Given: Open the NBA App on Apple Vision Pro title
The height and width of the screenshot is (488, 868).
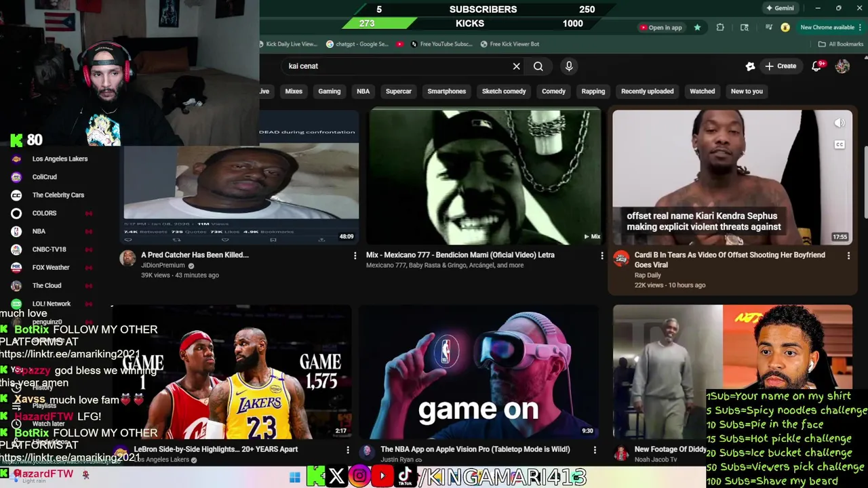Looking at the screenshot, I should pos(475,449).
